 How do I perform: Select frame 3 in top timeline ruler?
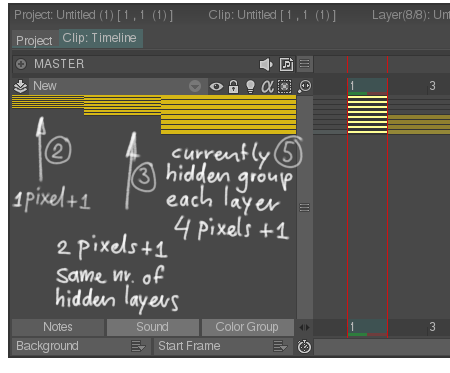point(432,86)
